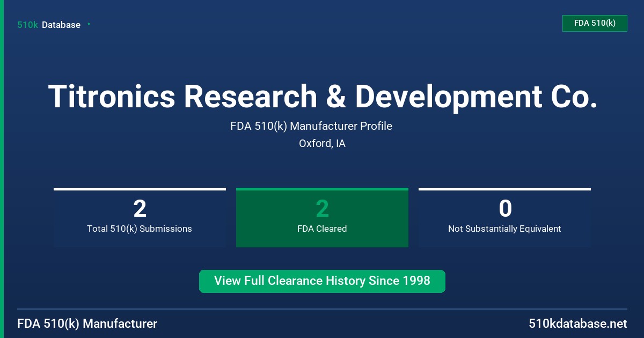This screenshot has height=338, width=644.
Task: Visit the 510kdatabase.net footer link
Action: point(578,324)
